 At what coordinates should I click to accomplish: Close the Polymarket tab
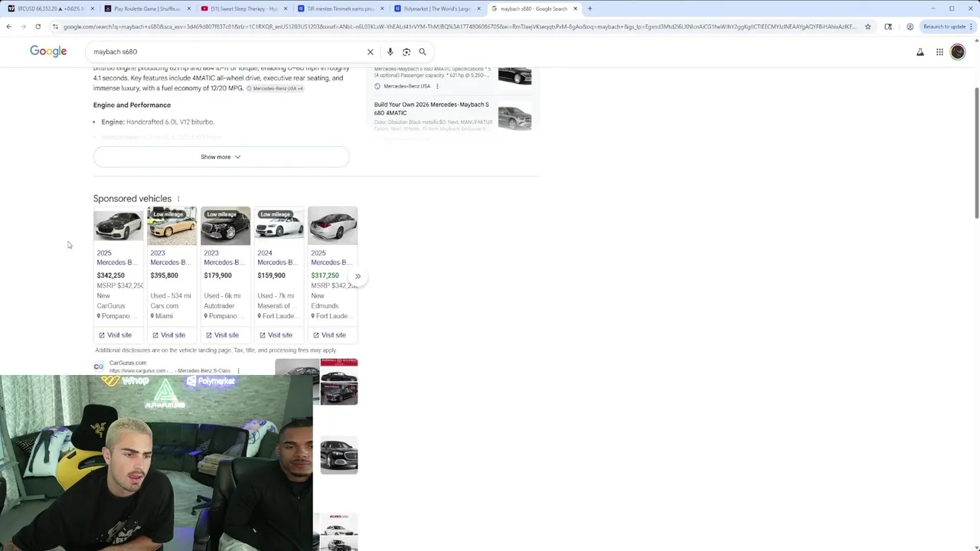[479, 8]
